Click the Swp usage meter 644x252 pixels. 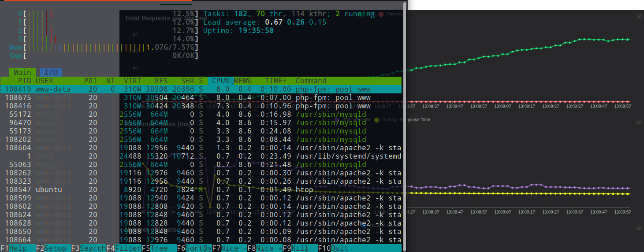(x=104, y=56)
